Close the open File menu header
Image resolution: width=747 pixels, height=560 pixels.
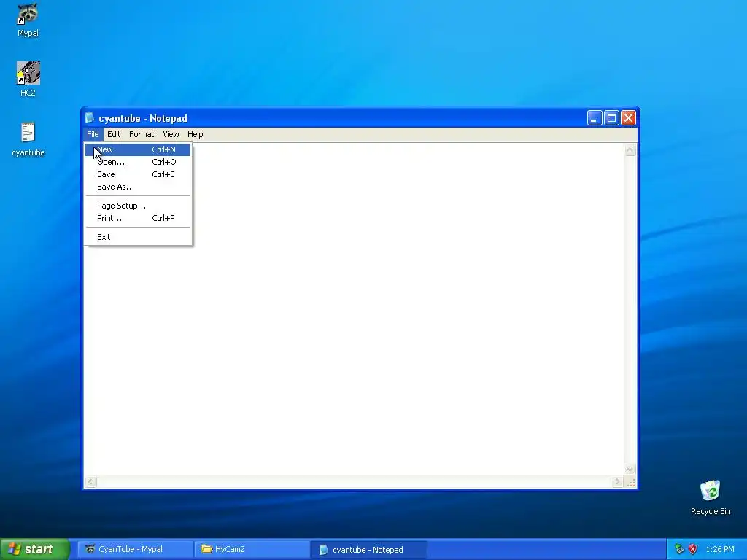(x=93, y=134)
